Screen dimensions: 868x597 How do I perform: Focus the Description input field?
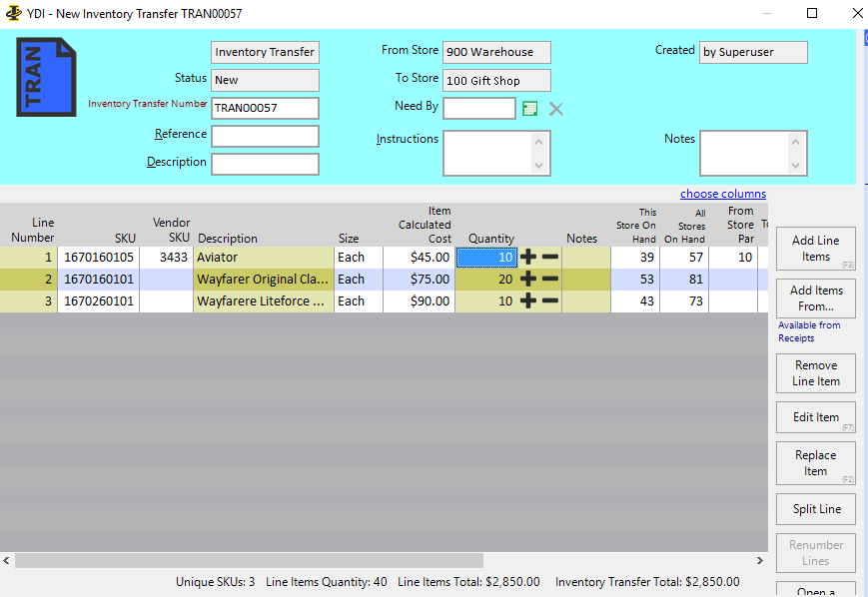click(x=265, y=165)
